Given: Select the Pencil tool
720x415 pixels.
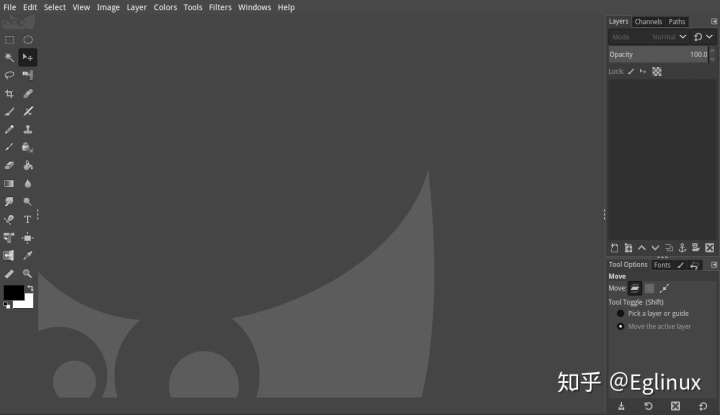Looking at the screenshot, I should coord(9,129).
